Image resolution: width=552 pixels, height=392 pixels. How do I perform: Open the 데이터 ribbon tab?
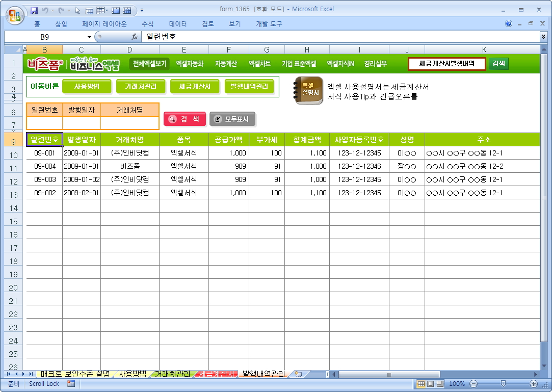coord(178,24)
